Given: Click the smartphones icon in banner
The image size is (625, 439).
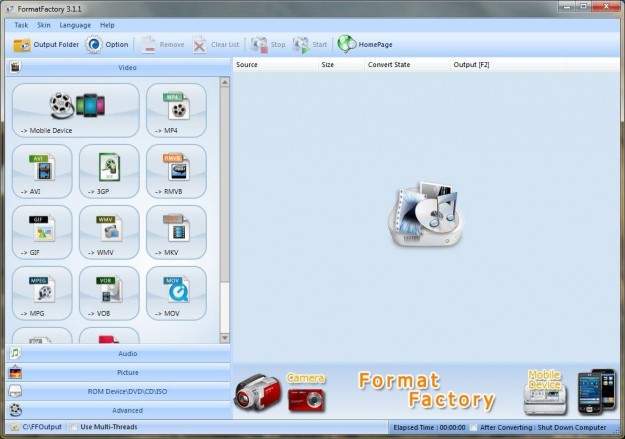Looking at the screenshot, I should point(596,392).
